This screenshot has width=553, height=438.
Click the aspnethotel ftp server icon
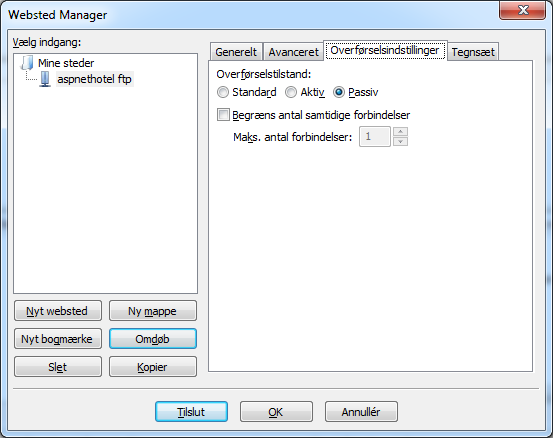coord(45,79)
